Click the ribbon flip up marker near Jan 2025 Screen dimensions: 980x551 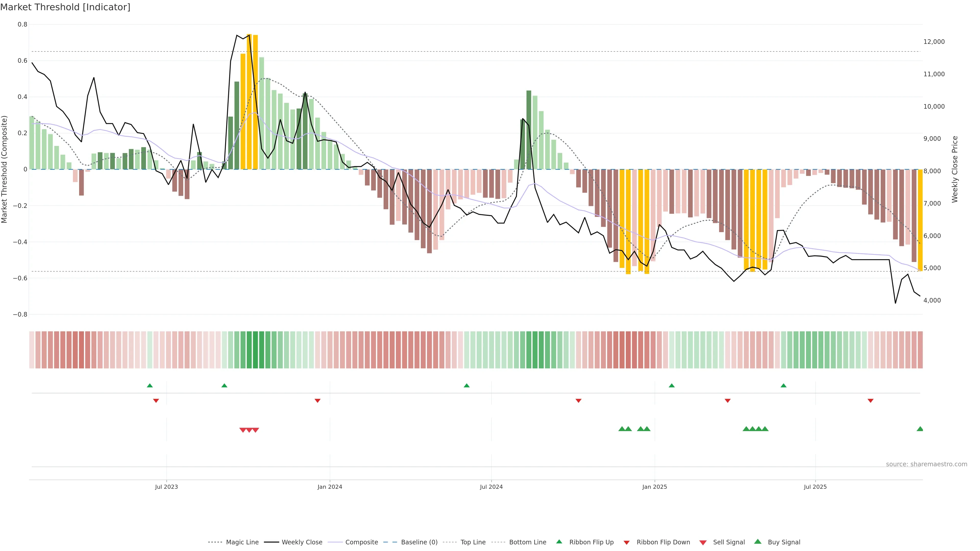[671, 386]
